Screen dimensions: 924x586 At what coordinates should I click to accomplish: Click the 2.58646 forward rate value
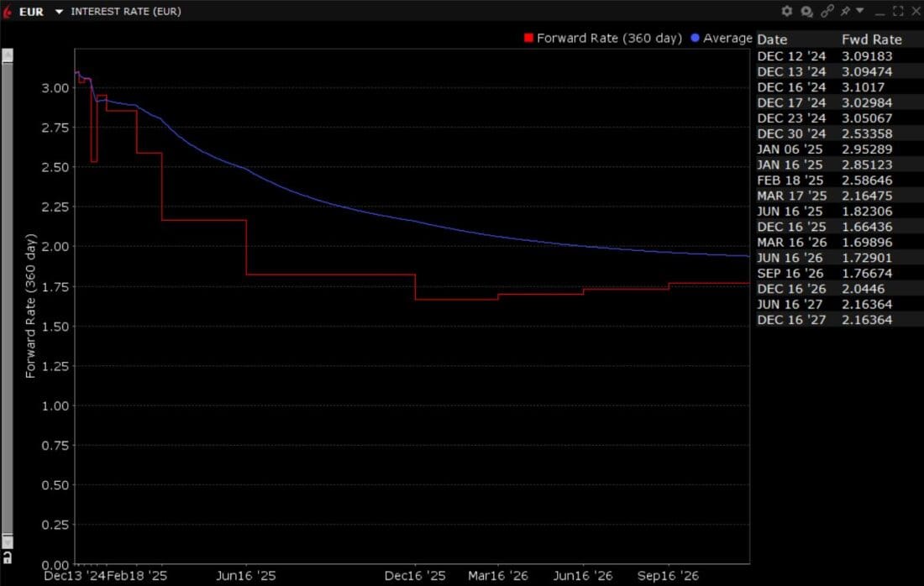[867, 181]
